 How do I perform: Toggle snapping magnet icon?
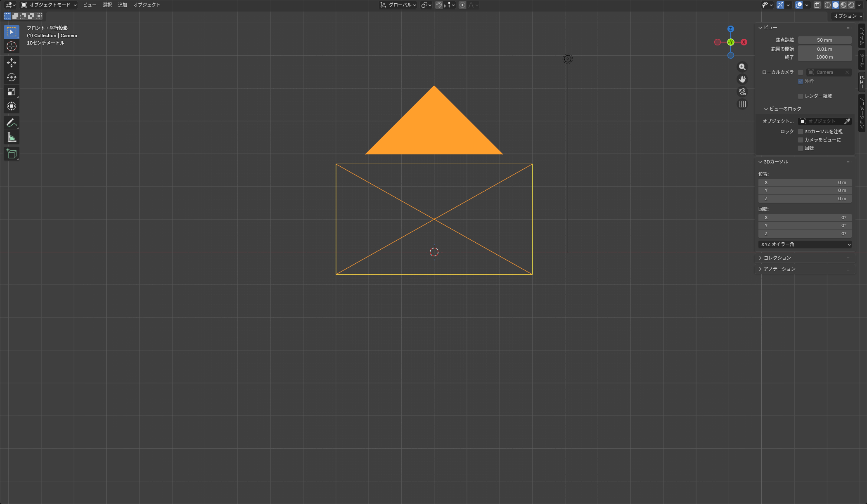[439, 5]
